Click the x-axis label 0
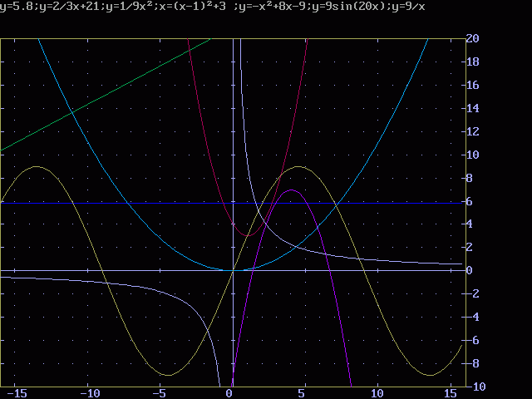 pyautogui.click(x=229, y=393)
